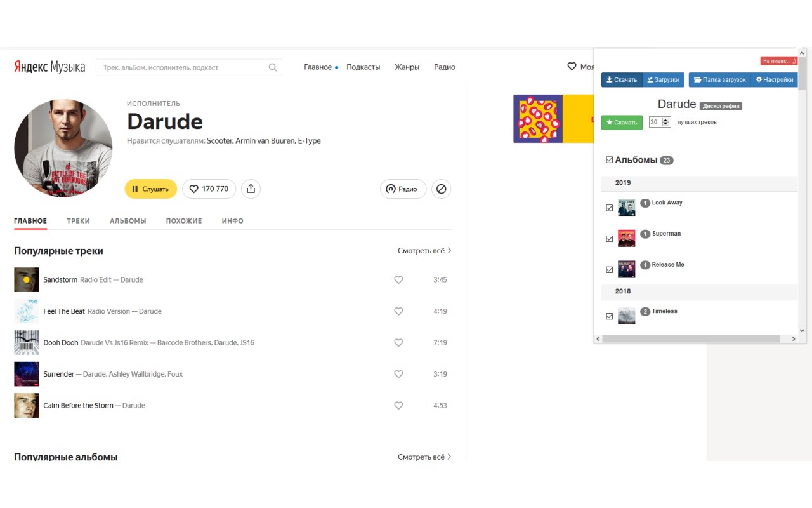The width and height of the screenshot is (812, 508).
Task: Open the Release Me album thumbnail
Action: (x=626, y=269)
